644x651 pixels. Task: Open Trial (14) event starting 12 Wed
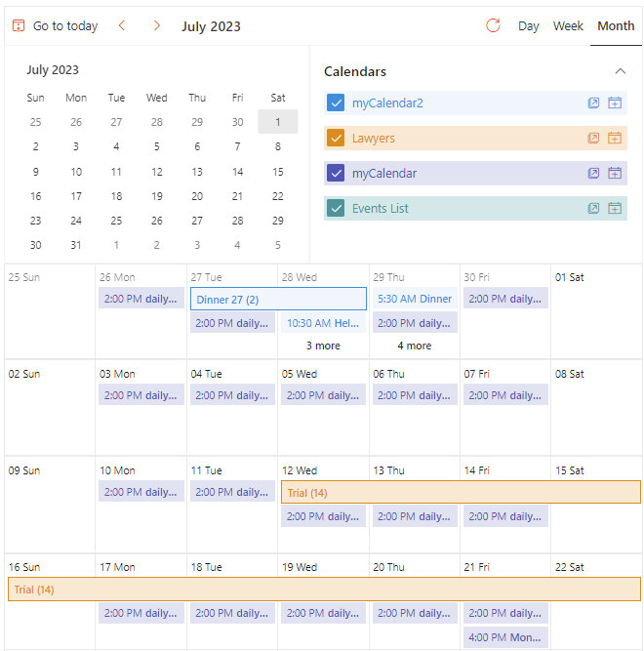tap(461, 493)
